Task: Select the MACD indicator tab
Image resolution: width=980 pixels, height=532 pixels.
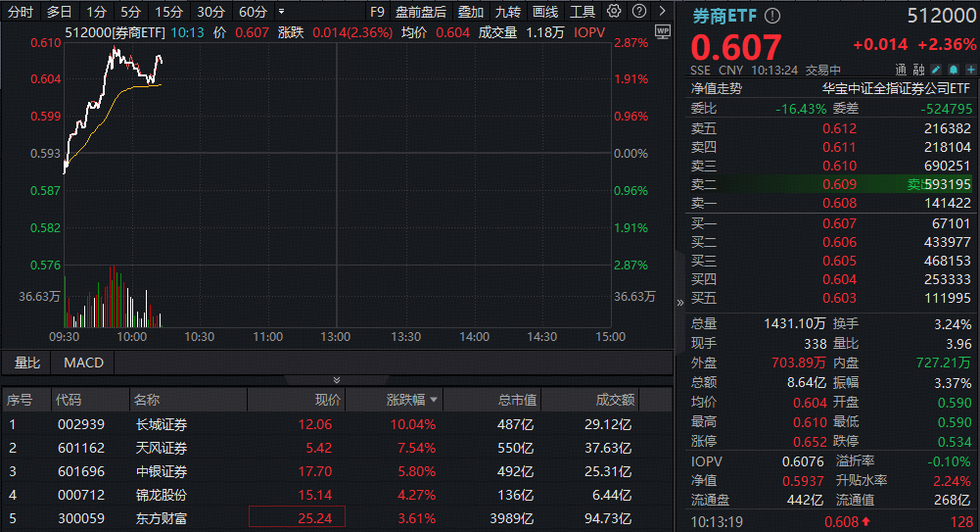Action: [x=84, y=363]
